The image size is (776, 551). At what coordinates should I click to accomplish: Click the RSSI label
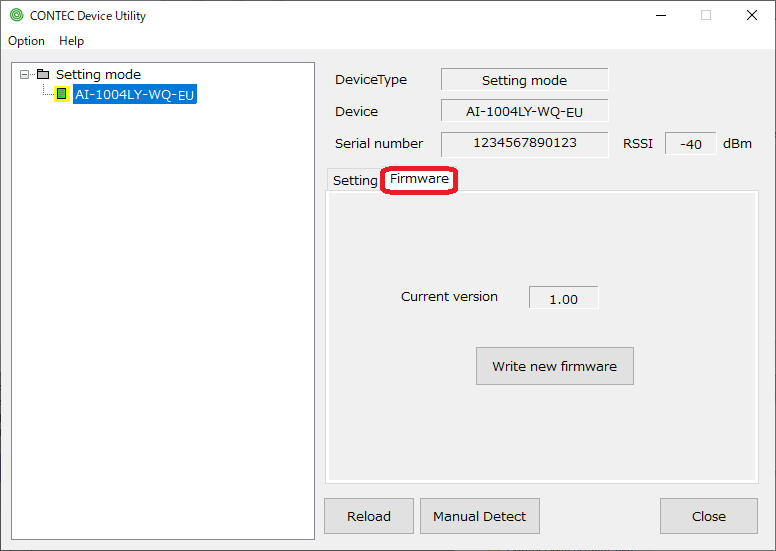click(x=637, y=144)
